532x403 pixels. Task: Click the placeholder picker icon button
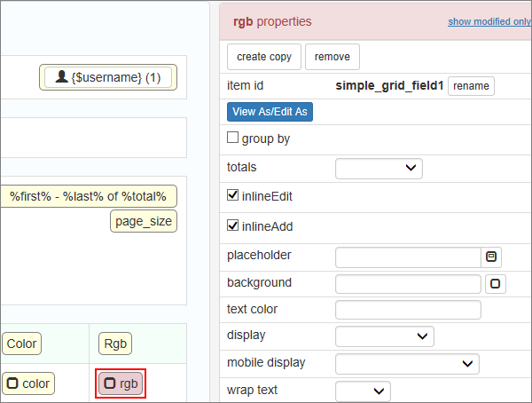tap(491, 257)
